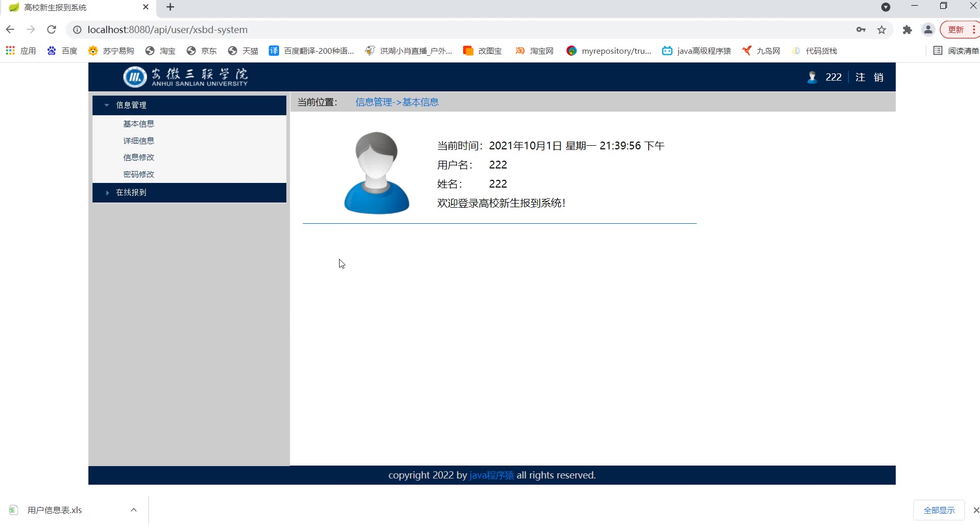The width and height of the screenshot is (980, 525).
Task: Open the 百度 bookmark
Action: click(62, 51)
